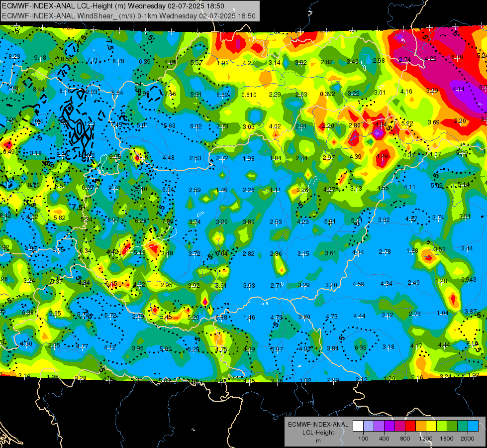Image resolution: width=487 pixels, height=448 pixels.
Task: Click the dark green legend swatch
Action: pos(452,426)
